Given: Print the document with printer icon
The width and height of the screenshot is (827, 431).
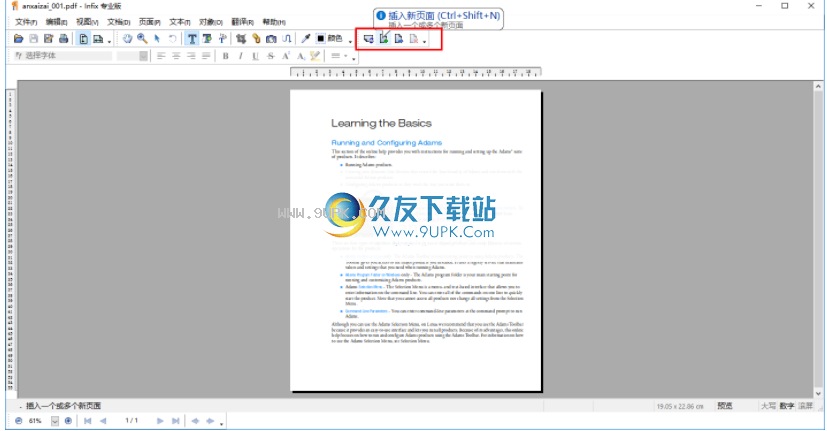Looking at the screenshot, I should (63, 39).
